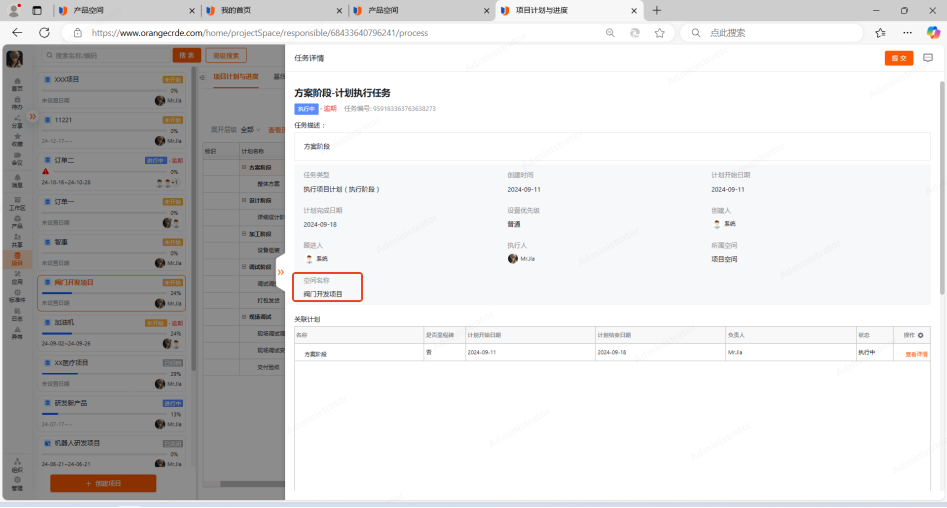Click the 组织 icon at sidebar bottom
This screenshot has width=947, height=508.
(x=17, y=466)
